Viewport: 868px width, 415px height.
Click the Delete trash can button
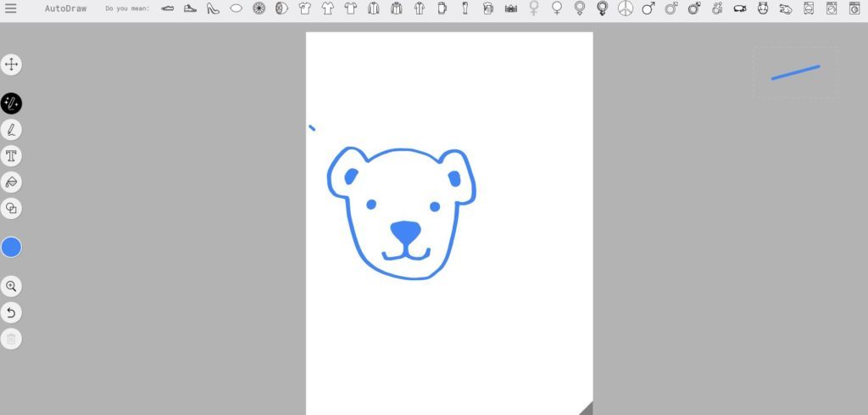(x=11, y=339)
